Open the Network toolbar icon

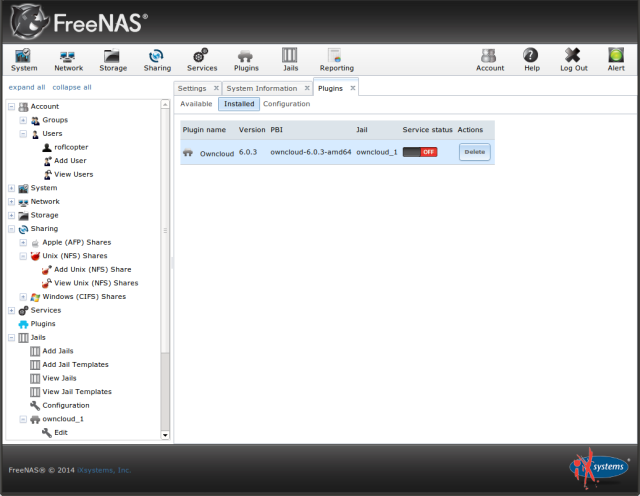click(x=68, y=60)
